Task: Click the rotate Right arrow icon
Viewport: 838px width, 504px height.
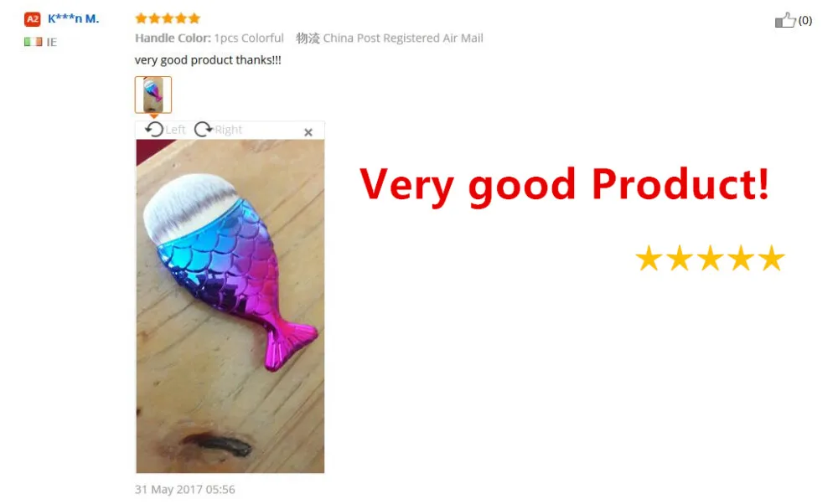Action: click(x=203, y=129)
